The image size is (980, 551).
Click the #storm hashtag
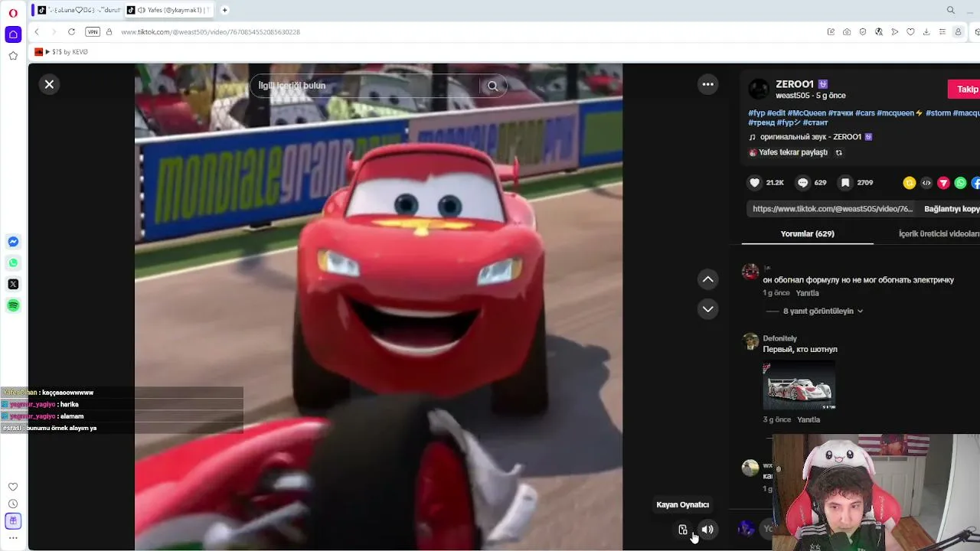[938, 113]
